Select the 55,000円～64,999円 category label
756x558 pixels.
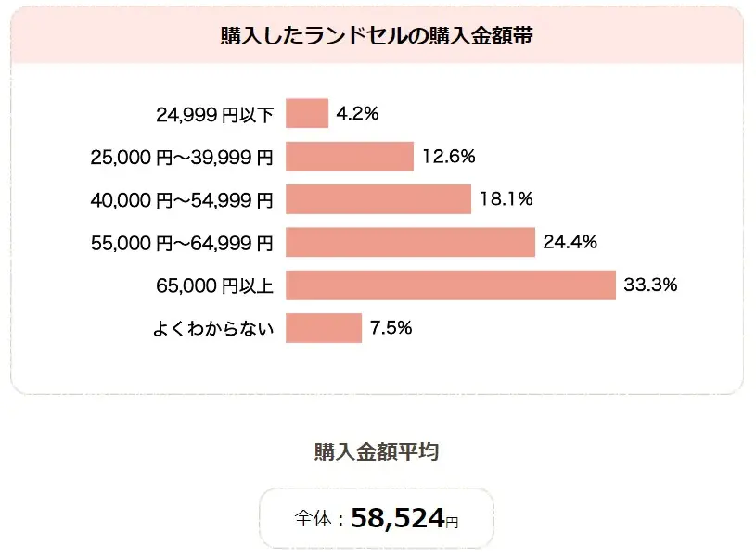pyautogui.click(x=182, y=244)
